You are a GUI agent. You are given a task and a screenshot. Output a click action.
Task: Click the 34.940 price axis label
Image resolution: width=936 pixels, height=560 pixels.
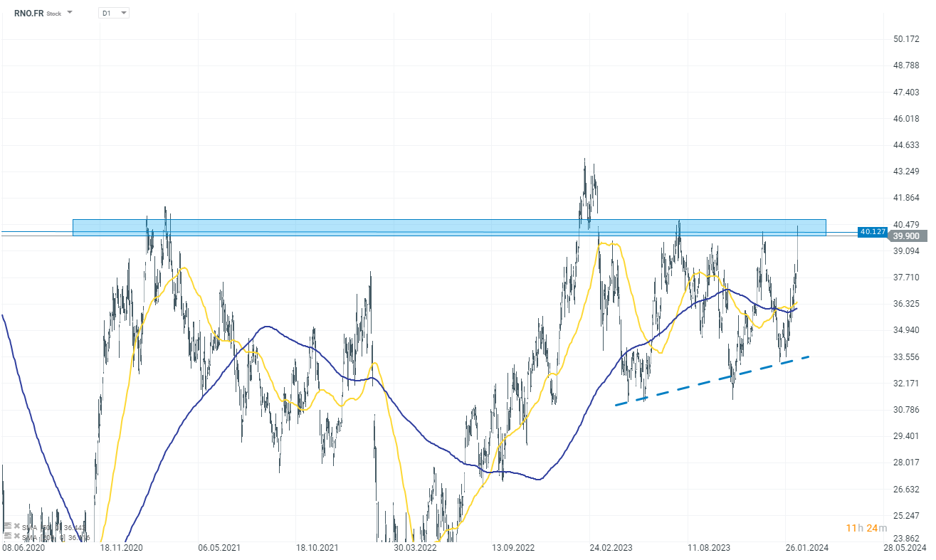click(x=906, y=330)
